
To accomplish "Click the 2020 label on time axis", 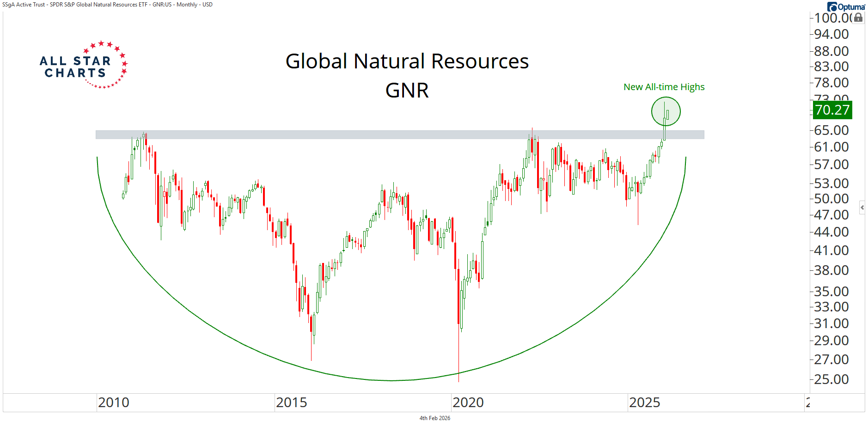I will pos(468,403).
